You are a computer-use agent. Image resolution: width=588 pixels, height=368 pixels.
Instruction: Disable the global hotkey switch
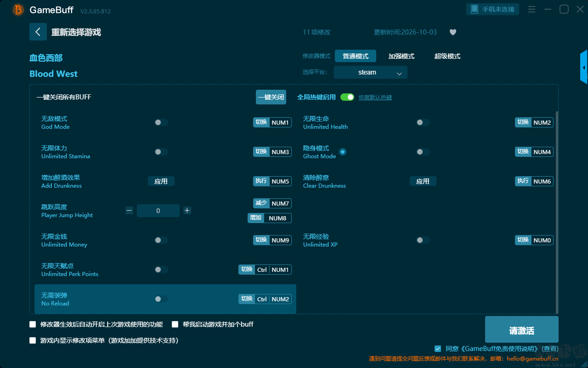(x=347, y=97)
